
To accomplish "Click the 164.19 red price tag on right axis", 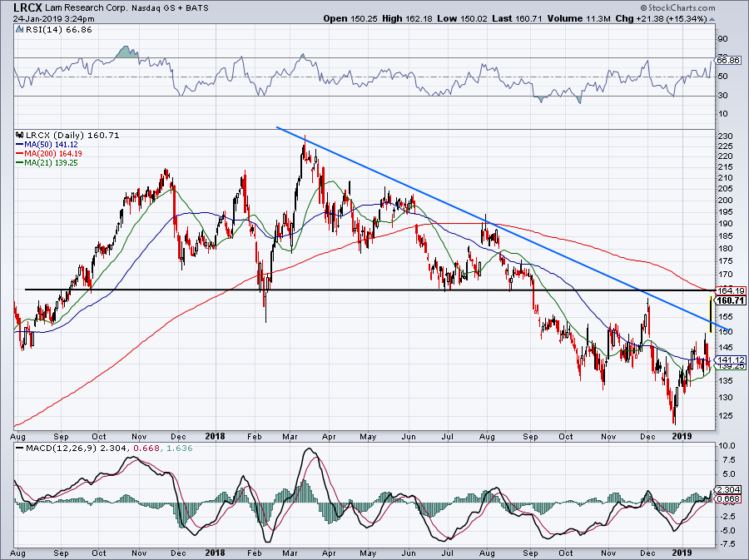I will point(731,290).
